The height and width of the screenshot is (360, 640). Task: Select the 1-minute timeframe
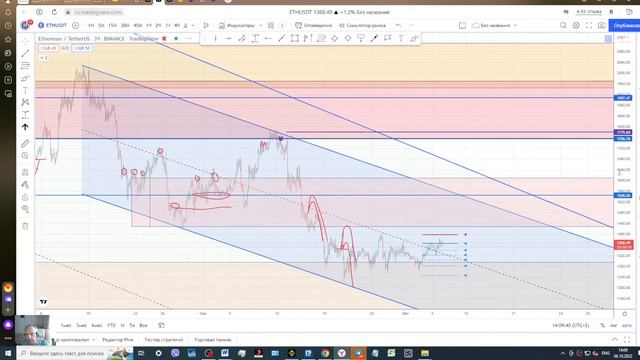[91, 25]
